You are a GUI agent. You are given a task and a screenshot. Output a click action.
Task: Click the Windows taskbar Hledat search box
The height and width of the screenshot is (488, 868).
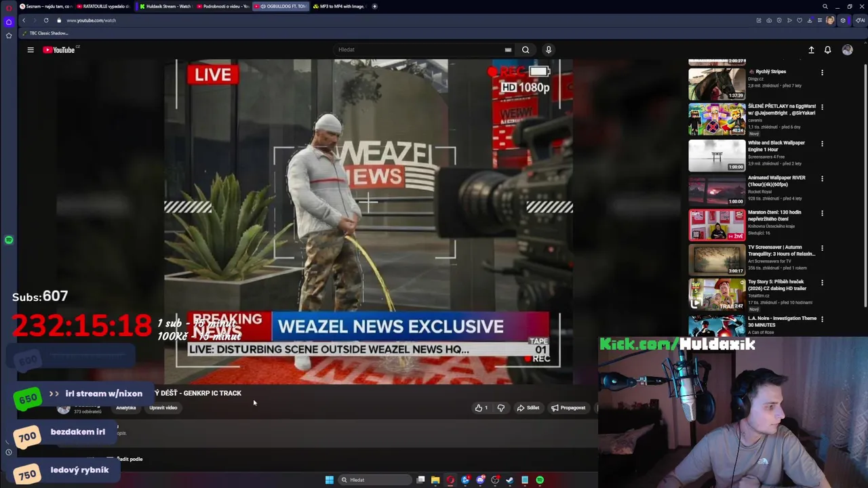374,480
